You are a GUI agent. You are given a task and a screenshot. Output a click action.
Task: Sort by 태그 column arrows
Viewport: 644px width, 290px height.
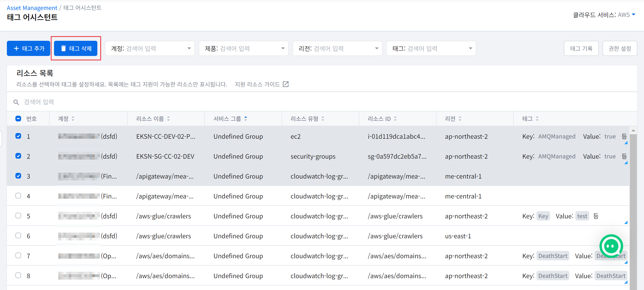click(537, 119)
